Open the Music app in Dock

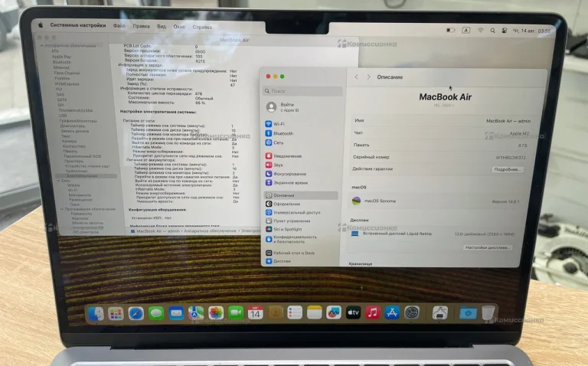point(372,312)
